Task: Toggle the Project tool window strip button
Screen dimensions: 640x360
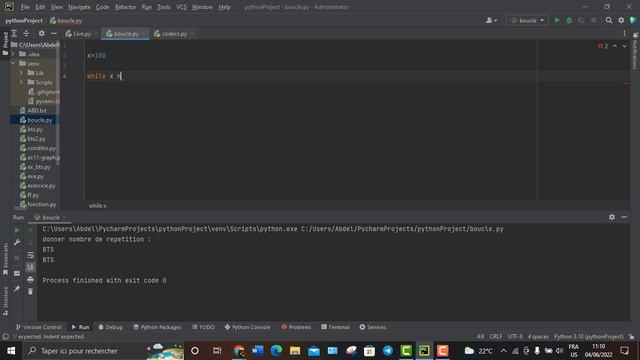Action: tap(5, 43)
